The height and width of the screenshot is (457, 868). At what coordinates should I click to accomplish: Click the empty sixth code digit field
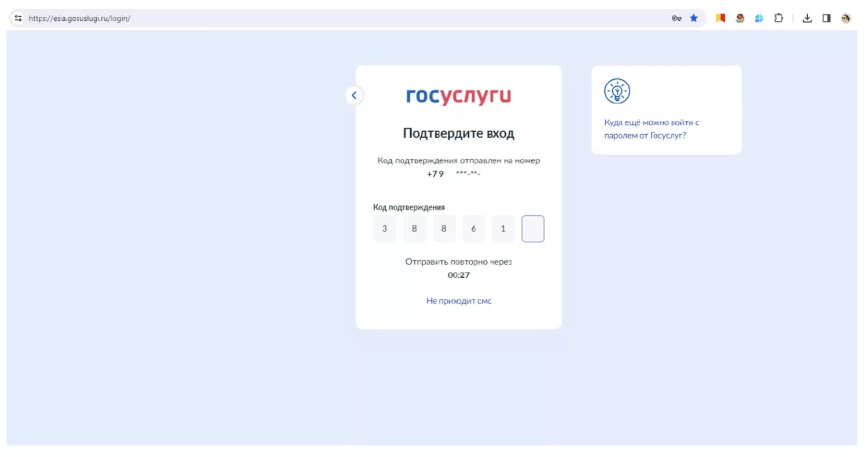pyautogui.click(x=533, y=228)
